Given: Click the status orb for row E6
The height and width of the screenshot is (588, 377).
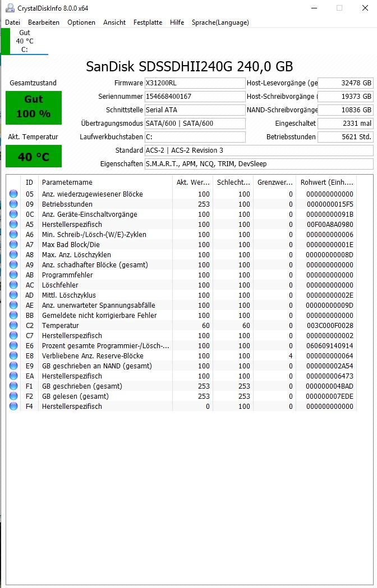Looking at the screenshot, I should click(x=13, y=346).
